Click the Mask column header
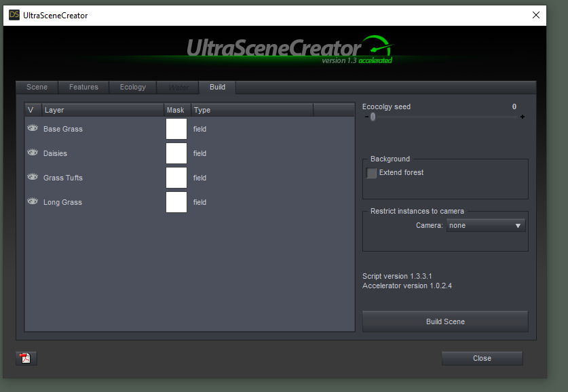 pyautogui.click(x=177, y=110)
